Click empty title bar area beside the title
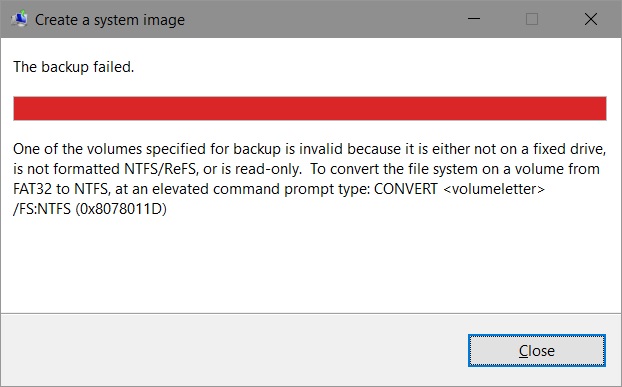This screenshot has height=387, width=622. (x=317, y=19)
